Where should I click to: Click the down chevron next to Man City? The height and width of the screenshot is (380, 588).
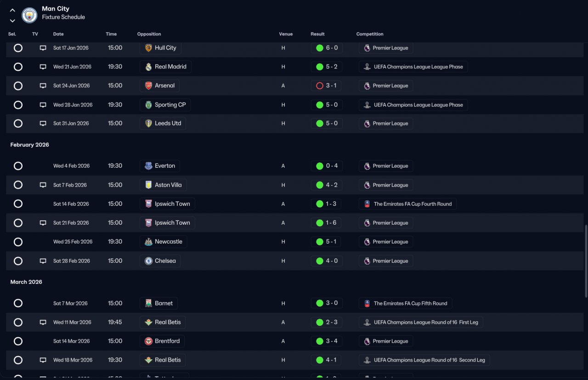[x=12, y=21]
